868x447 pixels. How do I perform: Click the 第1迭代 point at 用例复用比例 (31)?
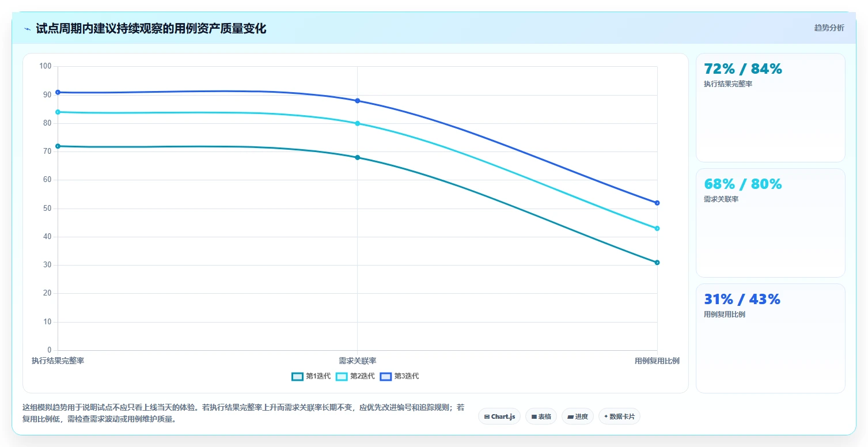(657, 263)
